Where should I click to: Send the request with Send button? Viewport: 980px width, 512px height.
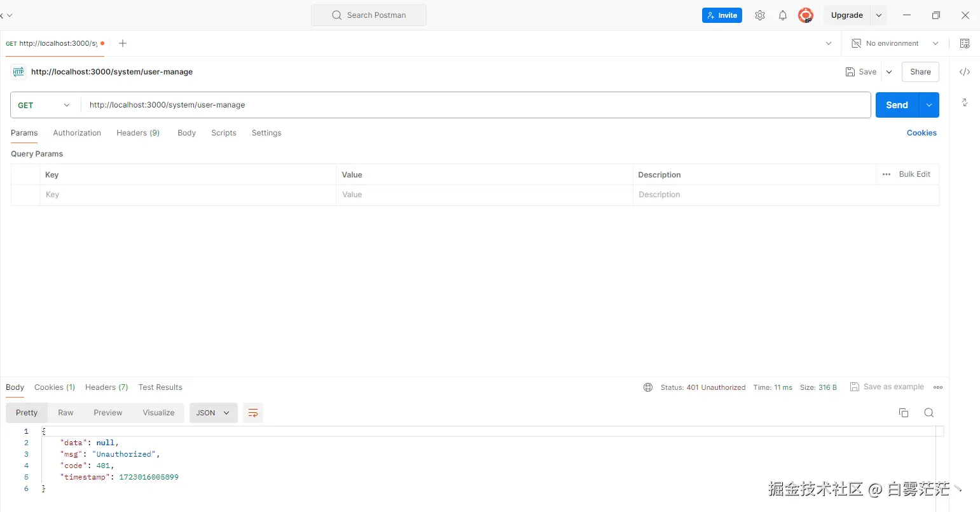pyautogui.click(x=897, y=105)
